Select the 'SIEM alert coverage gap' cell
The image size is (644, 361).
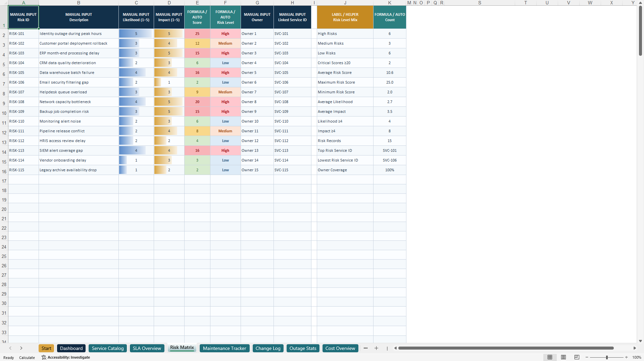tap(79, 150)
